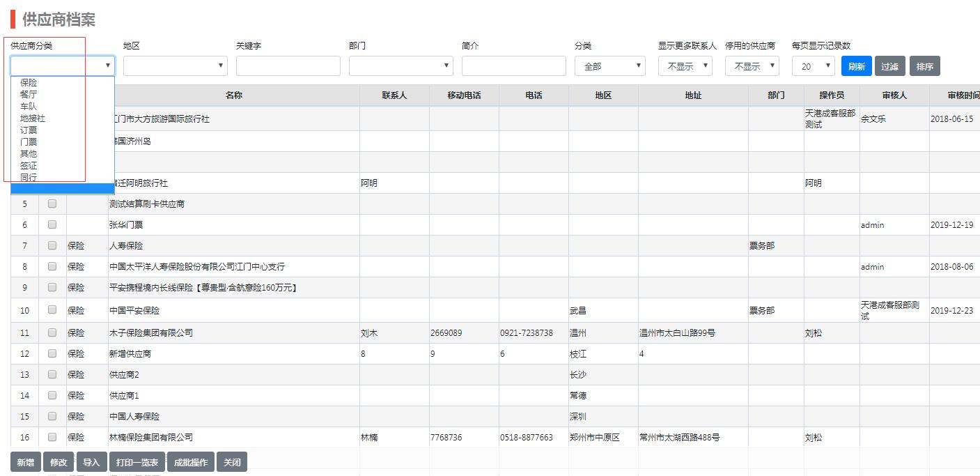Screen dimensions: 980x476
Task: Click the blue 刷新 button
Action: pyautogui.click(x=857, y=66)
